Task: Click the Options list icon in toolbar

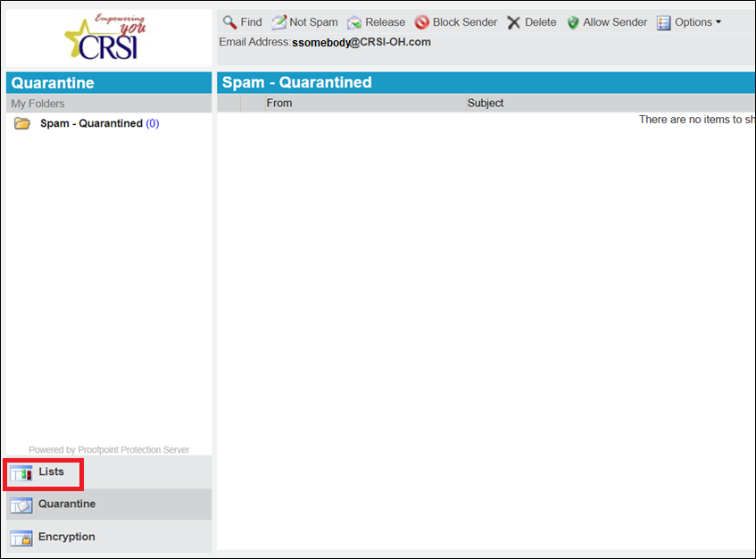Action: click(663, 22)
